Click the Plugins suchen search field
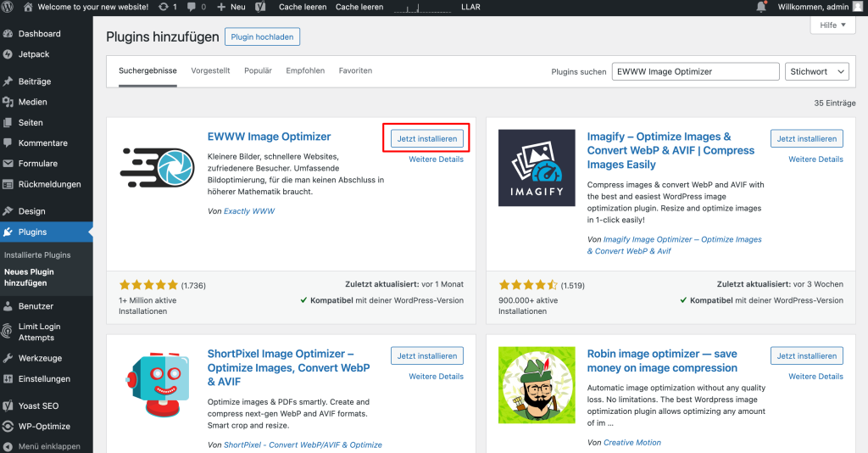The image size is (868, 453). click(695, 71)
